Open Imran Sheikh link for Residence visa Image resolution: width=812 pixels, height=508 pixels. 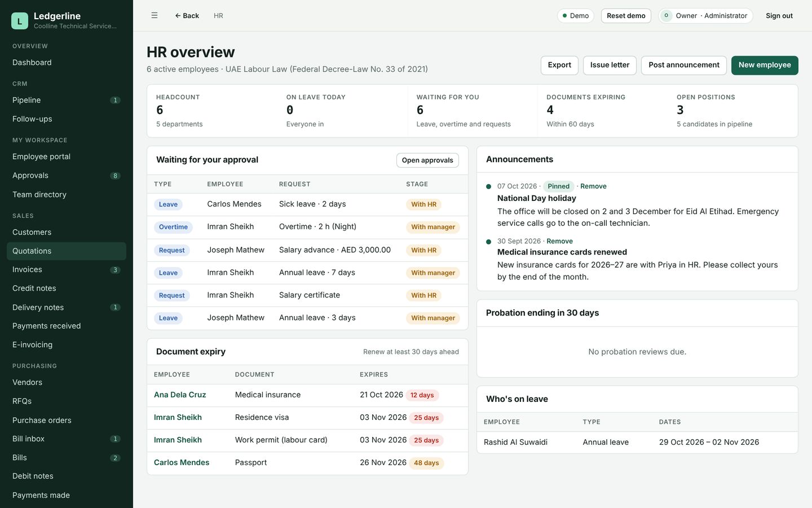[178, 418]
